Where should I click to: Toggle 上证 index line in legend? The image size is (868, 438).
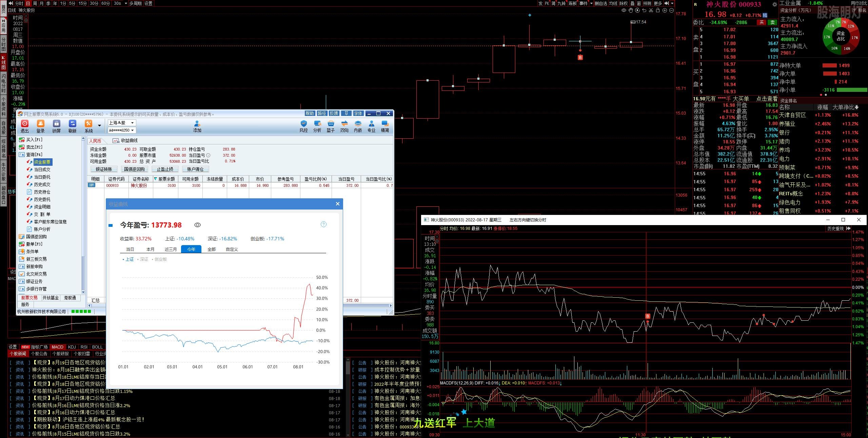[128, 259]
